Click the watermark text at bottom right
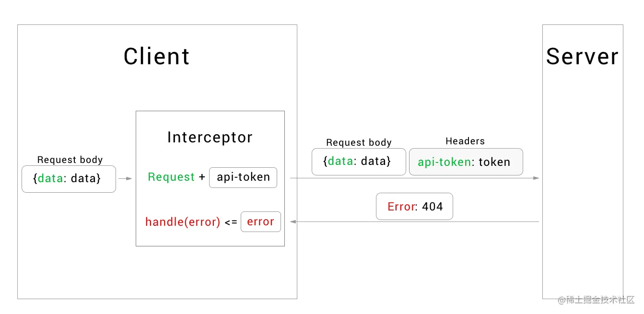Screen dimensions: 644x314 pyautogui.click(x=596, y=300)
